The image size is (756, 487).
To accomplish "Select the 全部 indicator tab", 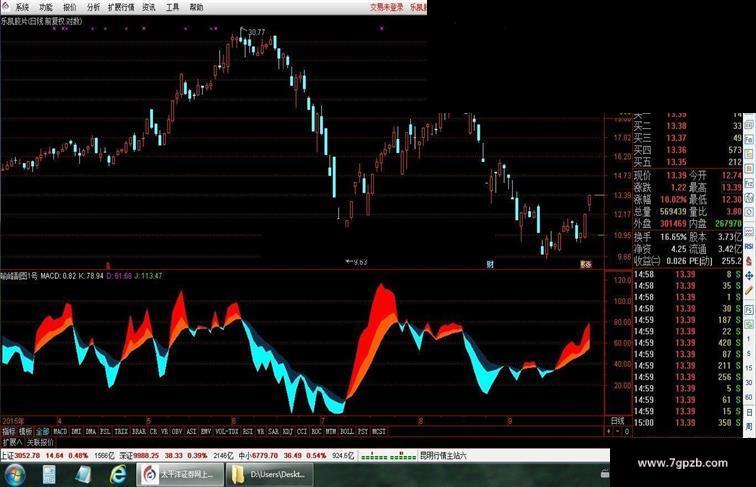I will point(42,432).
